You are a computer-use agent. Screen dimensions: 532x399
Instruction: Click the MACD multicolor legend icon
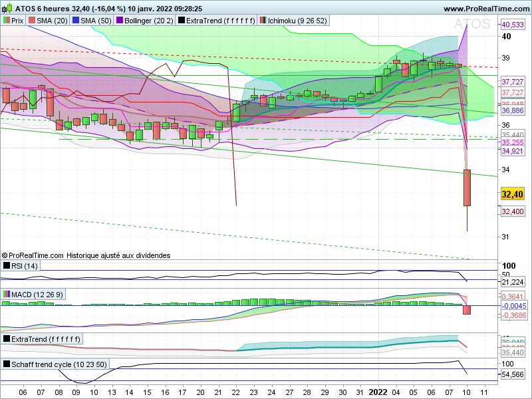coord(7,294)
